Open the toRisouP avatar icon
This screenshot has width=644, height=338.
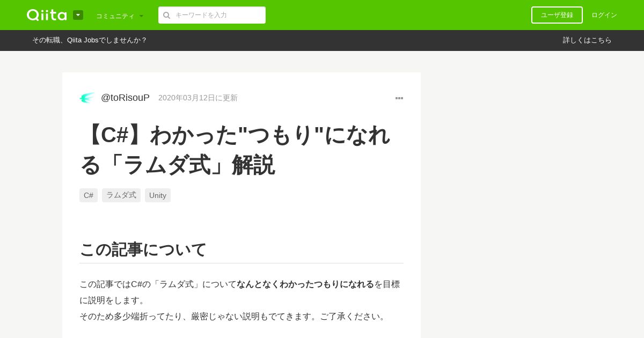coord(87,98)
